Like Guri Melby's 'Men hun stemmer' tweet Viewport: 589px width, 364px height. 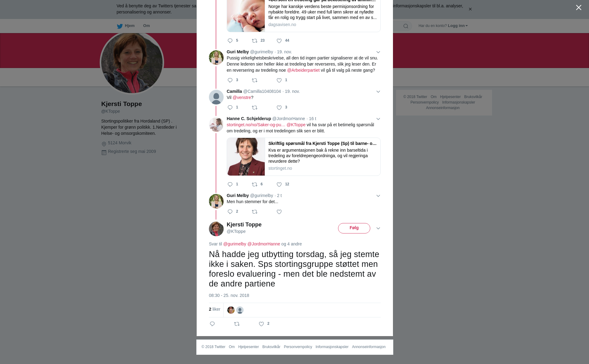279,212
